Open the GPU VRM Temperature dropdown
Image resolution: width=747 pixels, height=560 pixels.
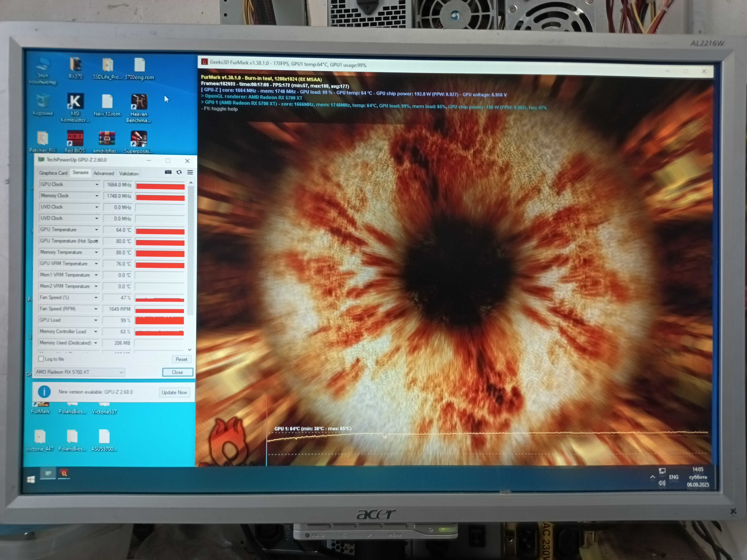(96, 264)
